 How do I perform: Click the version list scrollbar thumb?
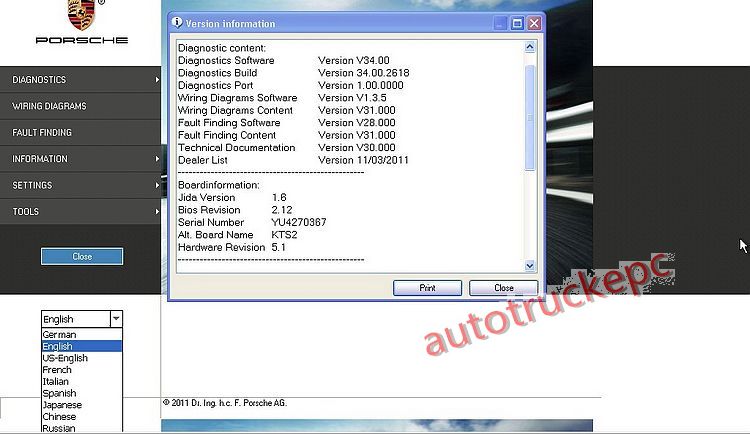point(529,118)
